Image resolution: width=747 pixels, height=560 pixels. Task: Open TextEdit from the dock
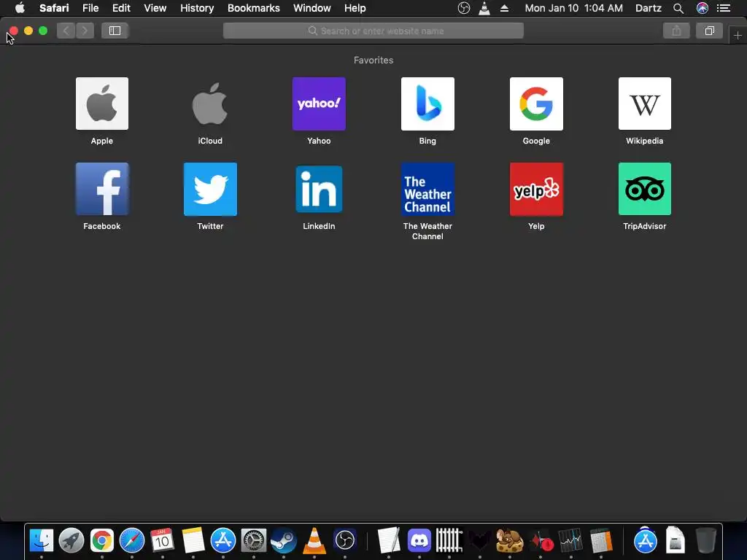[389, 541]
